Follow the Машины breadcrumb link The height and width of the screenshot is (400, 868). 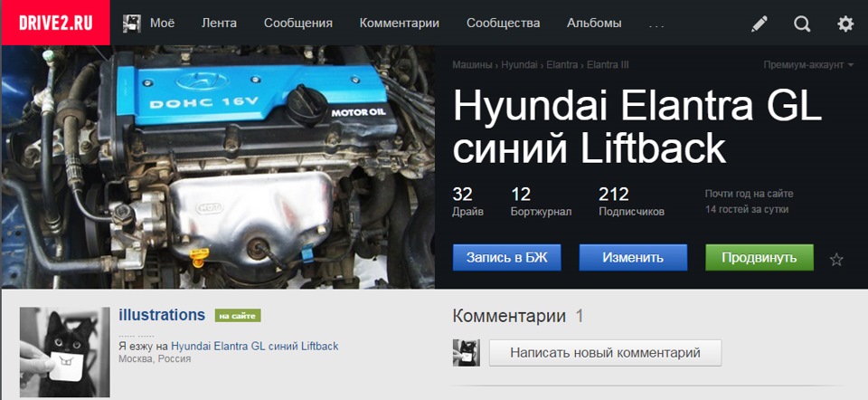pyautogui.click(x=472, y=65)
